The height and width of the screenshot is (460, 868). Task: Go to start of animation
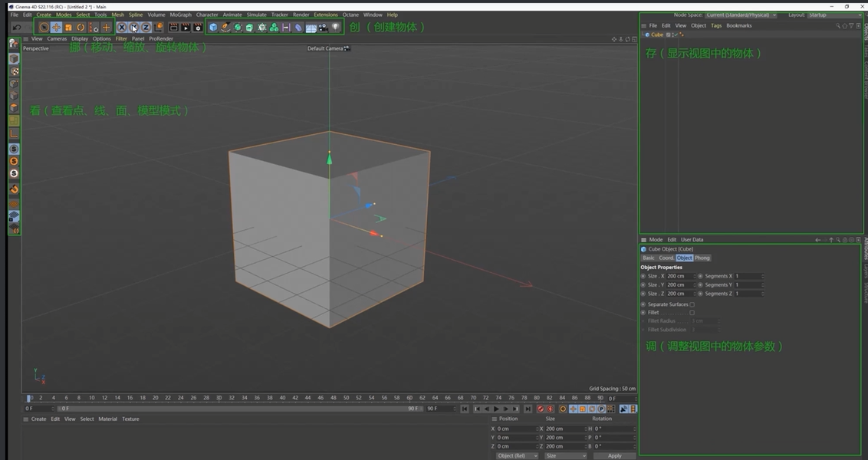coord(465,409)
